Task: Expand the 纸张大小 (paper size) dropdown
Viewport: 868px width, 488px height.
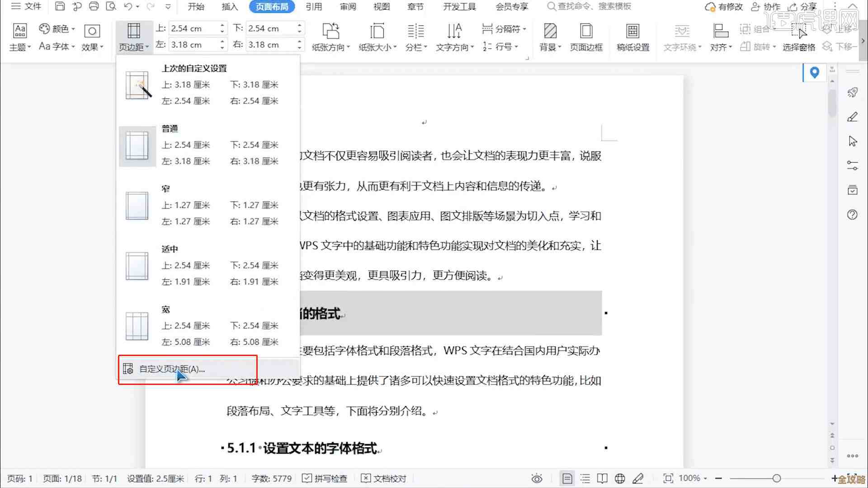Action: pyautogui.click(x=377, y=37)
